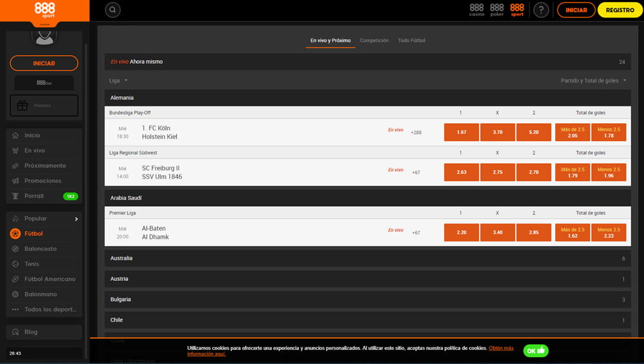Select Más de 2.5 at 1.79

[x=573, y=172]
